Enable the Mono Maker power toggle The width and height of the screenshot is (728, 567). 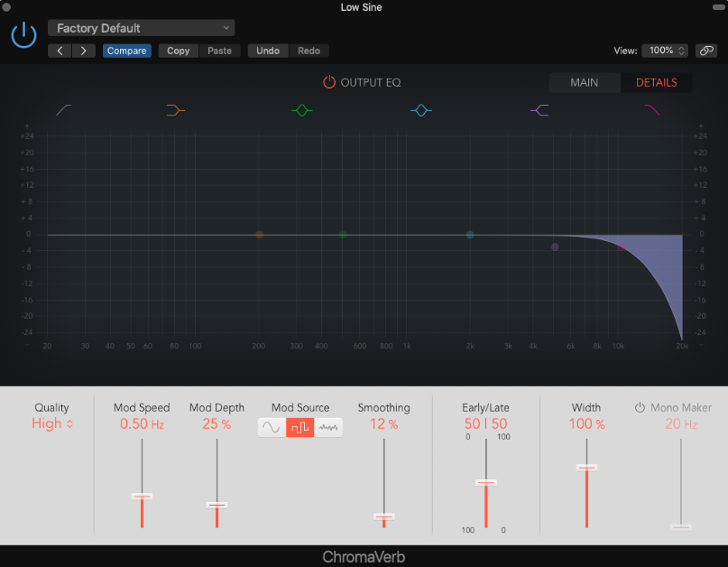coord(640,407)
